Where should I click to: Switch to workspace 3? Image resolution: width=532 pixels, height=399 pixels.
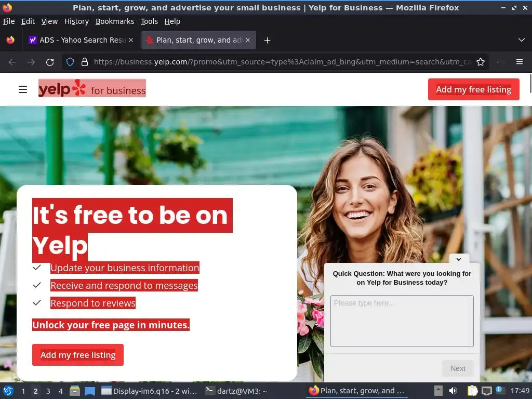[x=48, y=391]
